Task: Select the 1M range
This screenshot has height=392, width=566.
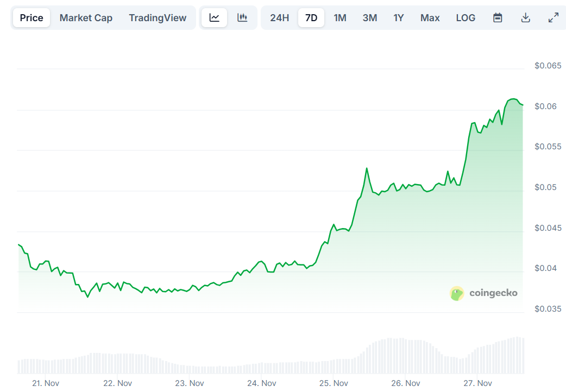Action: (340, 17)
